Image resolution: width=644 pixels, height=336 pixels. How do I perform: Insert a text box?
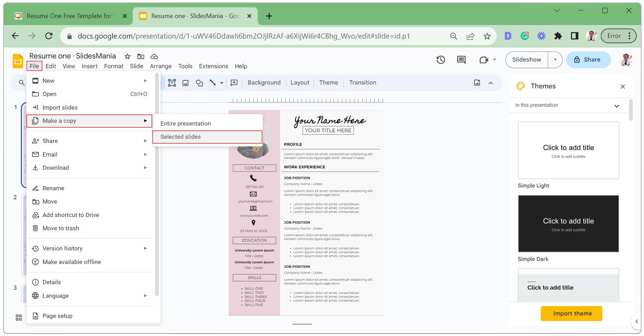coord(172,83)
